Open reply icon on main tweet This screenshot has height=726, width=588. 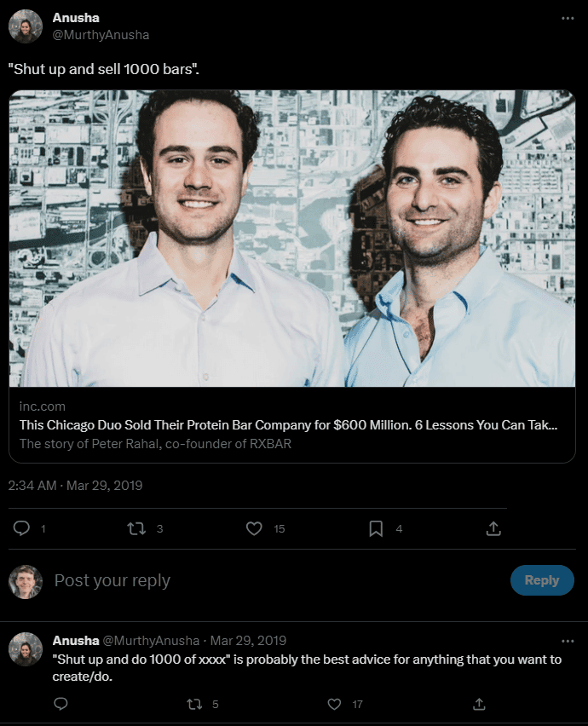[x=21, y=528]
